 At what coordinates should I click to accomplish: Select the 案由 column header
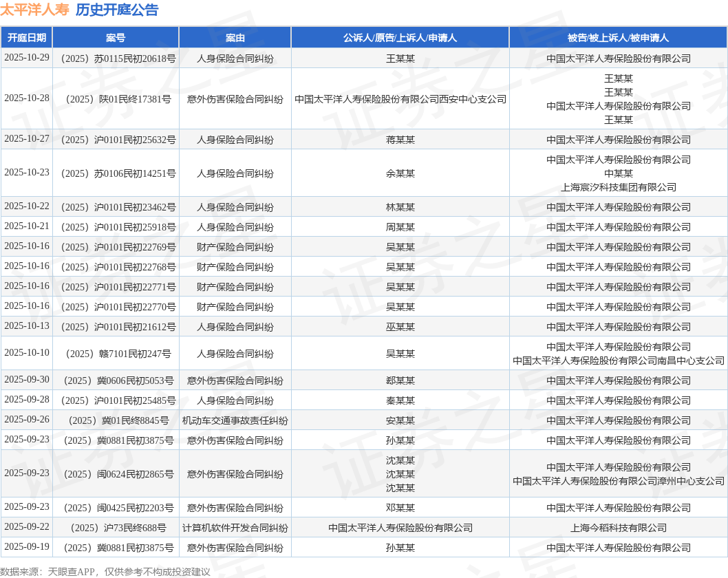235,38
